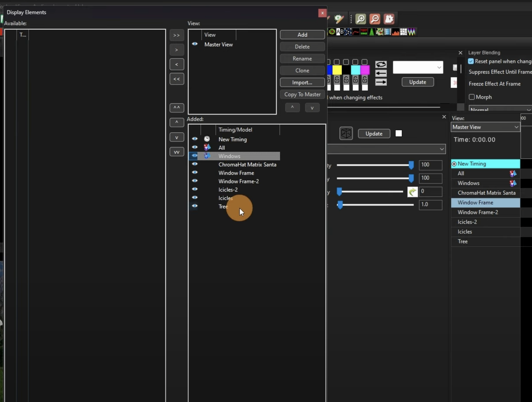Click the lock icon under the cyan swatch
Viewport: 532px width, 402px height.
[355, 79]
